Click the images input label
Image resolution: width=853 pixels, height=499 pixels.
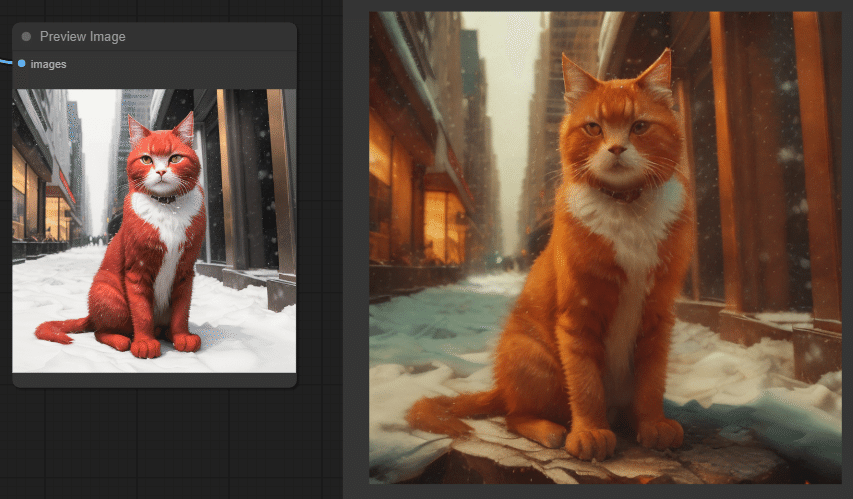tap(48, 64)
